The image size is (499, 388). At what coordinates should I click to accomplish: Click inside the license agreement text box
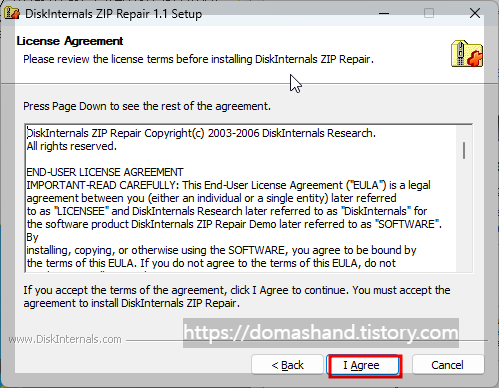[x=248, y=198]
